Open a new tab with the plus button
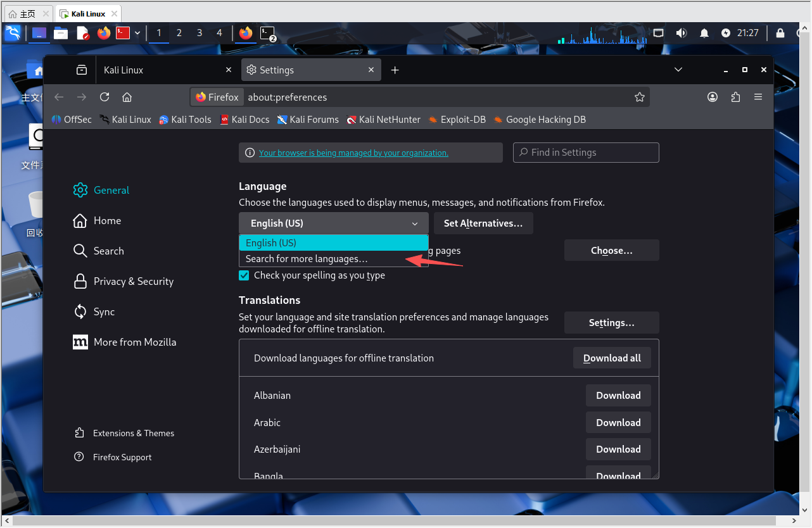 click(x=395, y=70)
